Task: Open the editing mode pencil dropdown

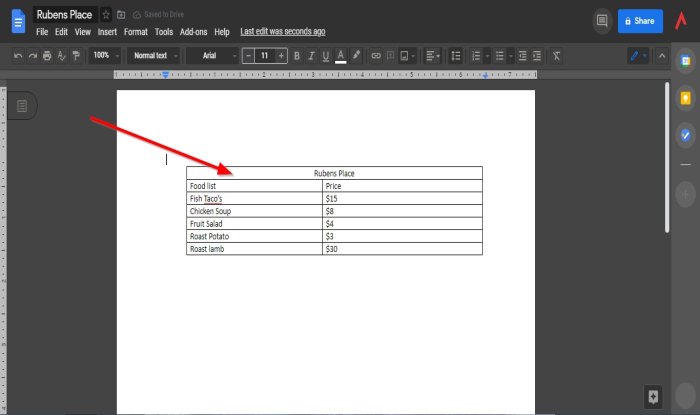Action: [638, 56]
